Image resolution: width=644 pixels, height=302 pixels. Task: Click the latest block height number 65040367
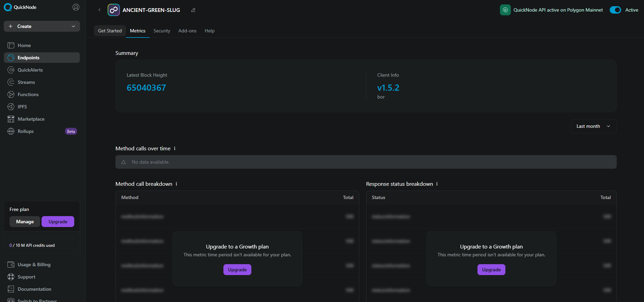click(x=146, y=88)
